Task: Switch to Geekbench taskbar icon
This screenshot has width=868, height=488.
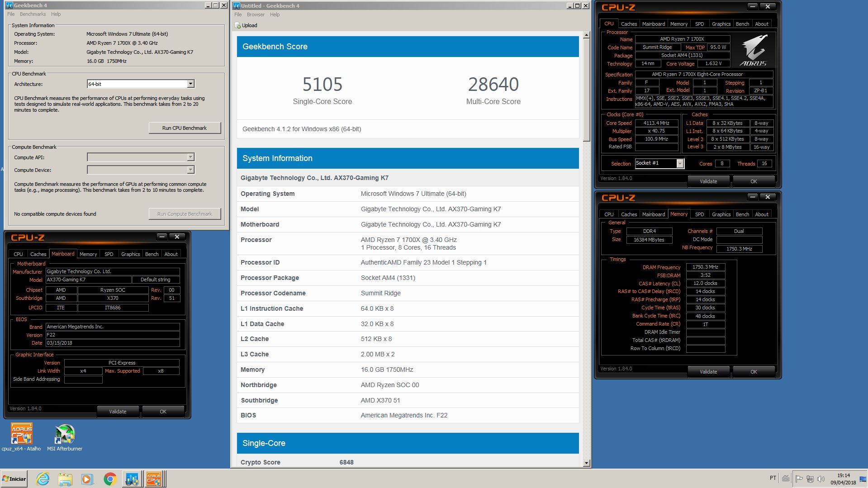Action: (132, 479)
